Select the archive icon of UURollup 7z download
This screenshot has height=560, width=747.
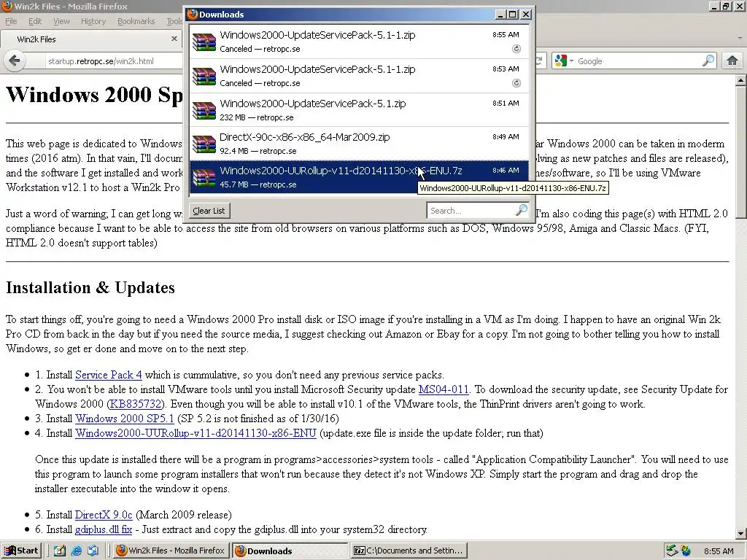204,177
